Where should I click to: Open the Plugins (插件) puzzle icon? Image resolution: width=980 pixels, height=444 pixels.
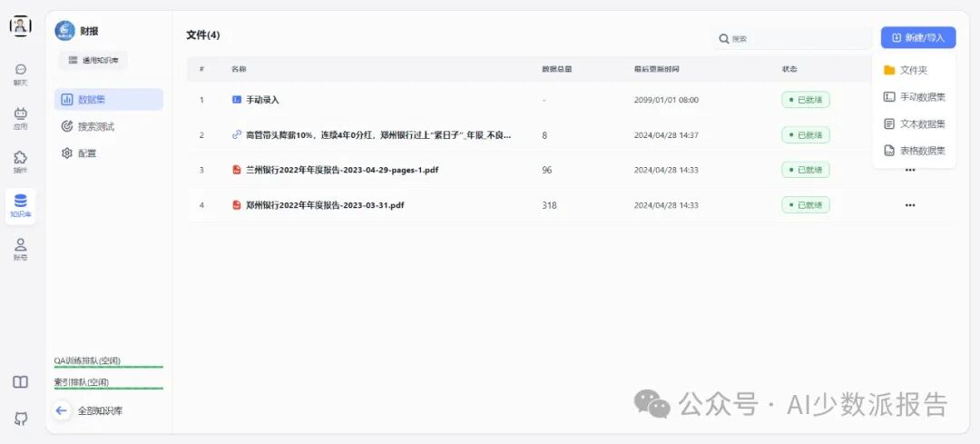tap(21, 162)
